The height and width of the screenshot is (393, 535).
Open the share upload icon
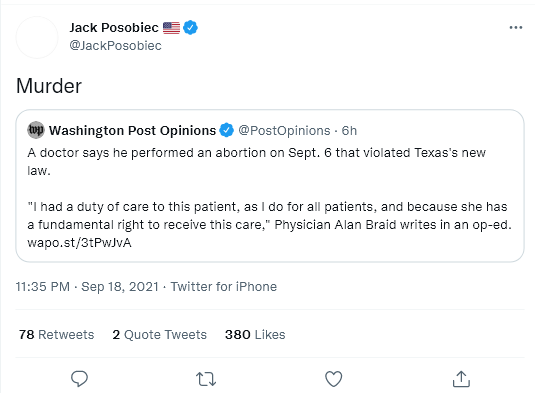[x=461, y=379]
